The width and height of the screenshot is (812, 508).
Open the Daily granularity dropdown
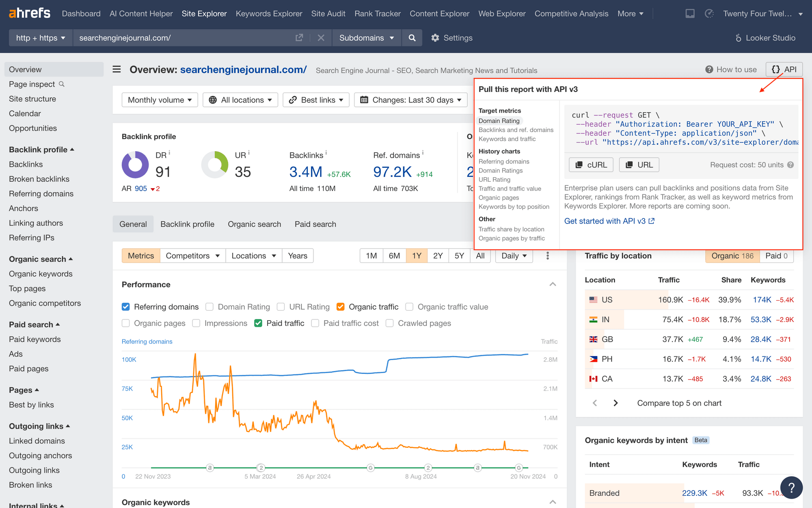point(514,256)
